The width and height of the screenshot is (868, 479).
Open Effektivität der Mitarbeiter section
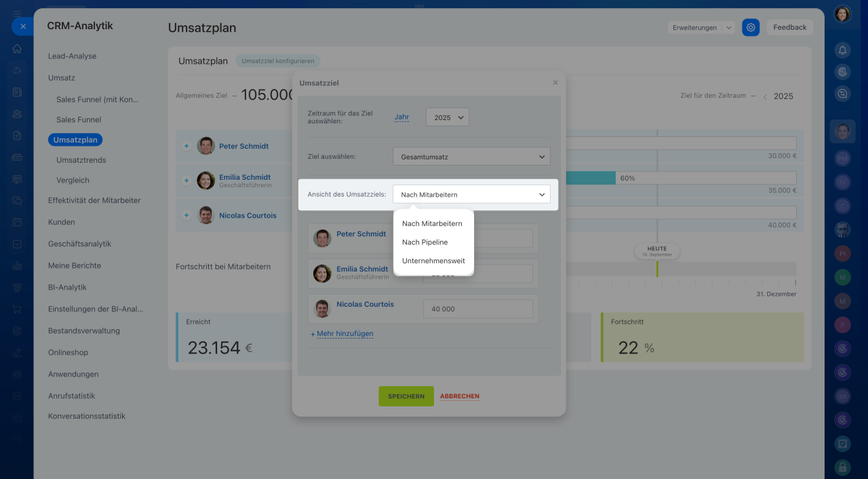[x=94, y=200]
